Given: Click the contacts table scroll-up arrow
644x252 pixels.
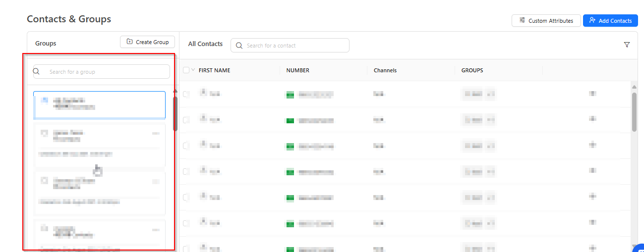Looking at the screenshot, I should point(634,87).
